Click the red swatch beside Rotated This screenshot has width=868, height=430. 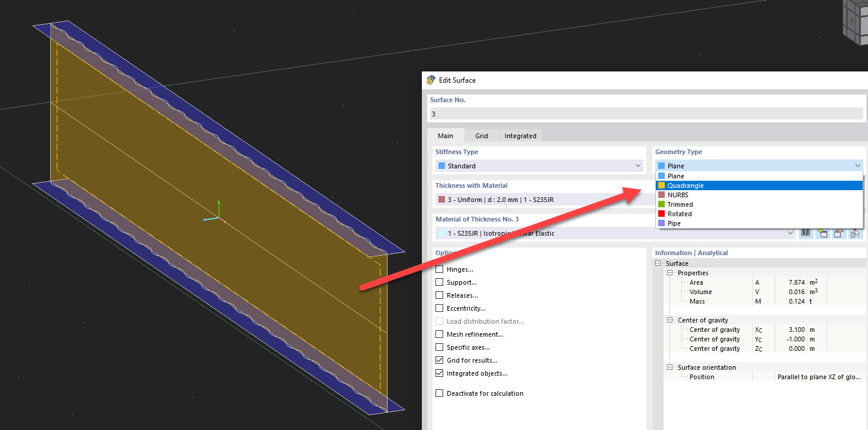coord(661,213)
